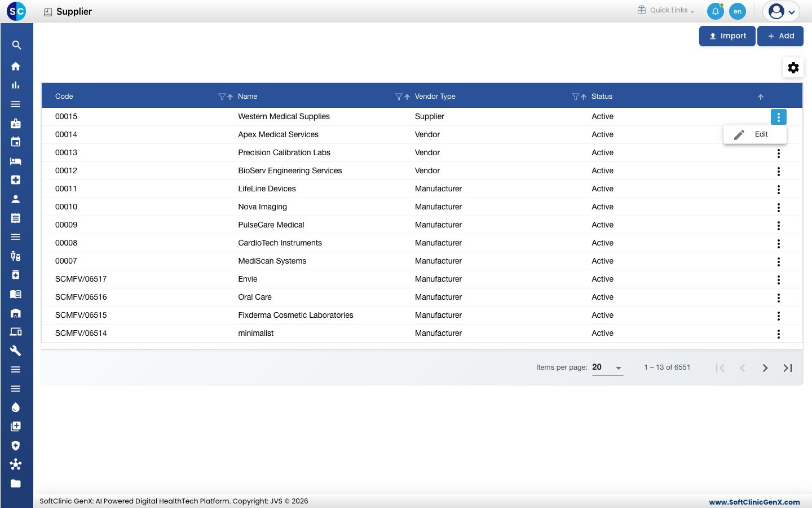The height and width of the screenshot is (508, 812).
Task: Open the book icon in the sidebar
Action: click(16, 294)
